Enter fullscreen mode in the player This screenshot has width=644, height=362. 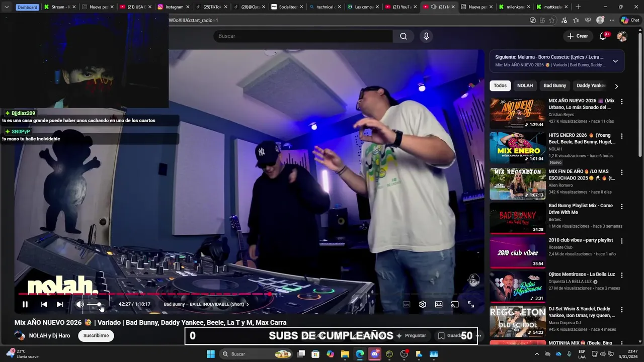(471, 304)
